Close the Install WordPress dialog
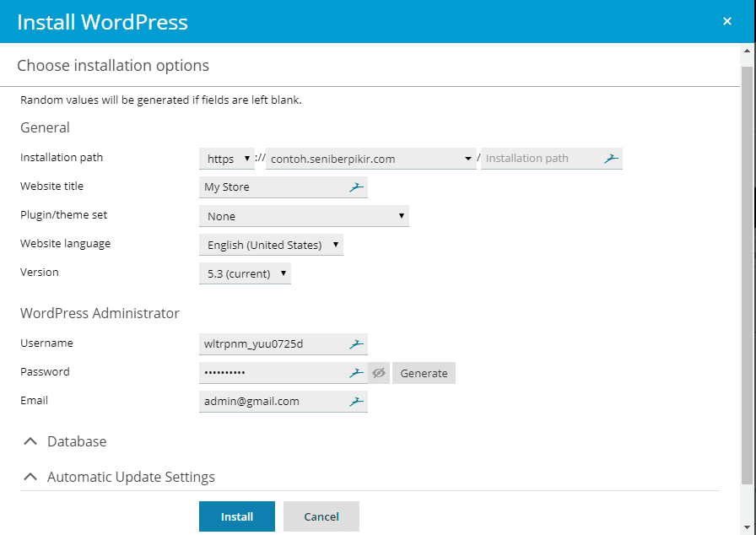Viewport: 756px width, 535px height. (x=727, y=21)
